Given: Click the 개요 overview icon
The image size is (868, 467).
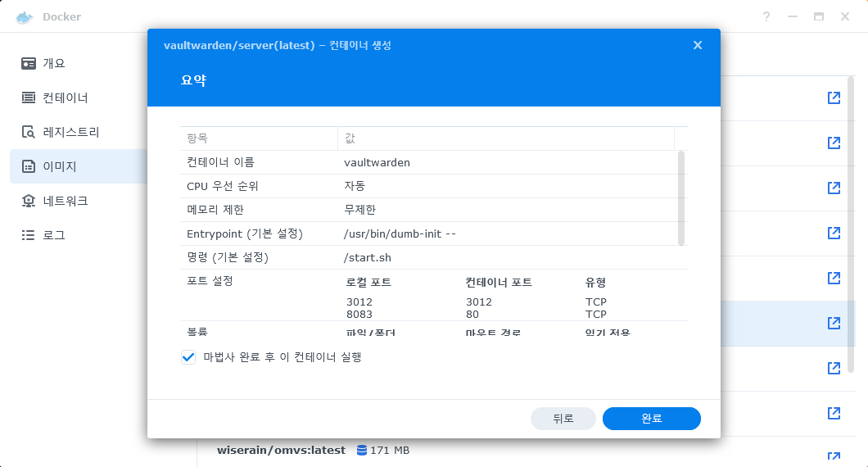Looking at the screenshot, I should [x=28, y=63].
